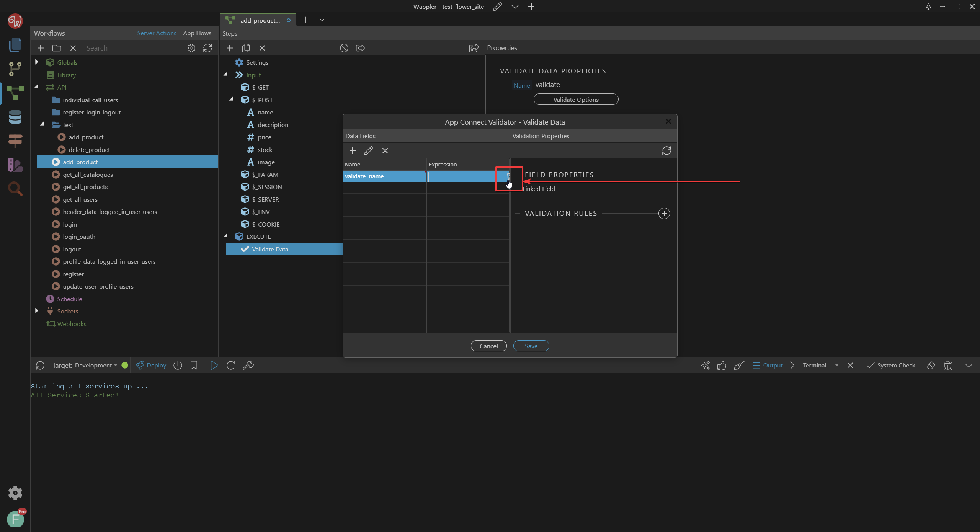Open Terminal dropdown arrow in bottom bar
980x532 pixels.
tap(837, 365)
